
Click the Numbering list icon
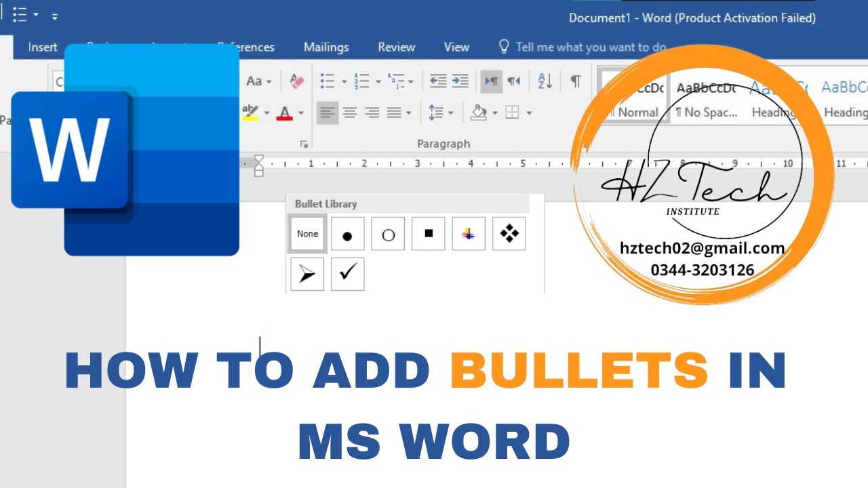(x=362, y=81)
